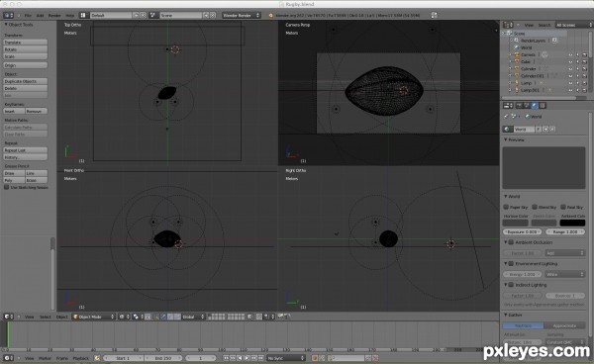This screenshot has width=594, height=364.
Task: Click the info editor type icon
Action: pyautogui.click(x=8, y=15)
